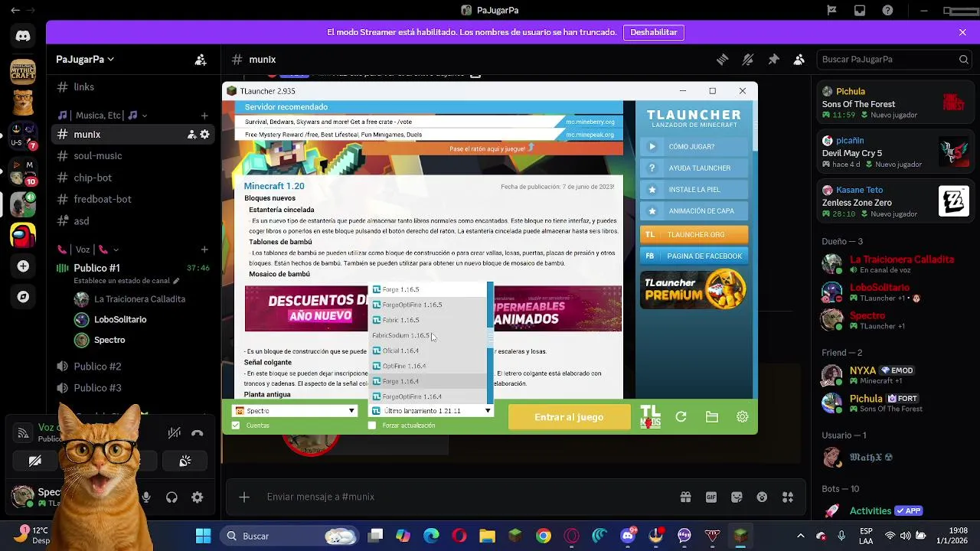The width and height of the screenshot is (980, 551).
Task: Open Discord direct messages home icon
Action: (x=23, y=36)
